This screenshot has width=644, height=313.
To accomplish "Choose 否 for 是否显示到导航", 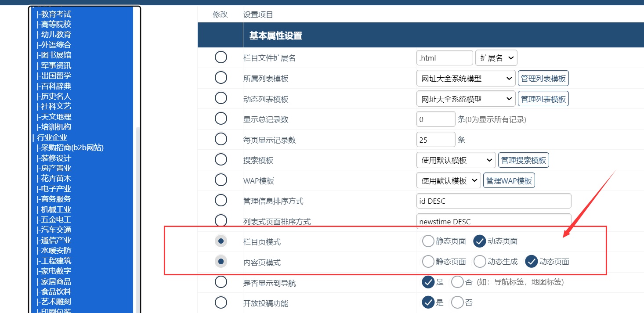I will 457,282.
